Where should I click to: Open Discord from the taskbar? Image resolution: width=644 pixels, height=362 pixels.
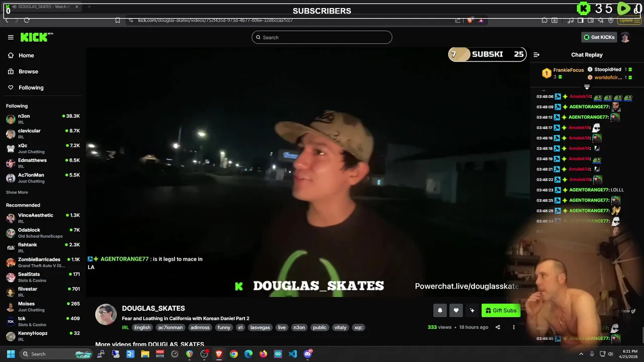point(308,354)
